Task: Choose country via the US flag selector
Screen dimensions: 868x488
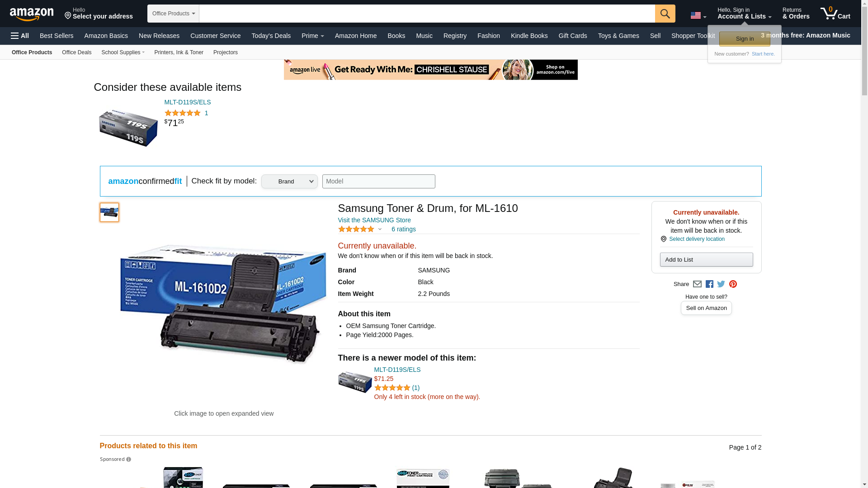Action: pyautogui.click(x=698, y=16)
